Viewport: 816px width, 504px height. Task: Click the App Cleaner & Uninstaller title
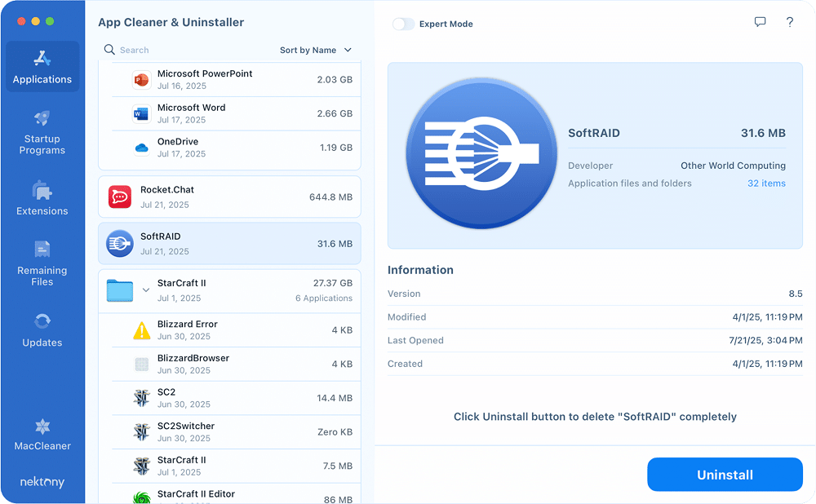point(171,22)
